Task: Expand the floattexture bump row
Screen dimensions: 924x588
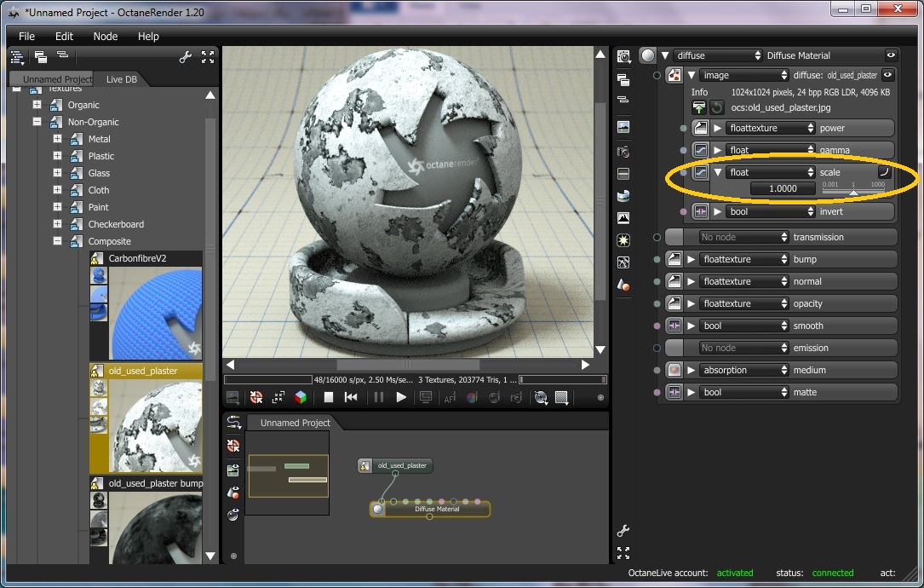Action: (692, 260)
